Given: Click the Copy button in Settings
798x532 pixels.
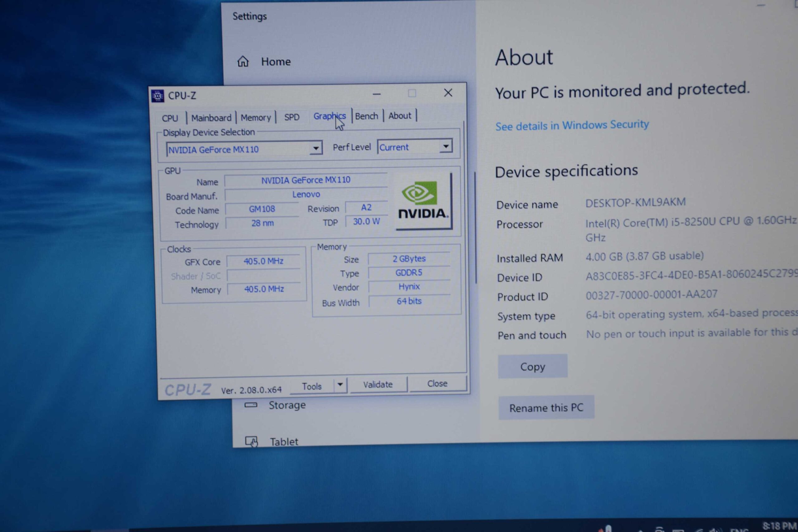Looking at the screenshot, I should click(x=533, y=367).
